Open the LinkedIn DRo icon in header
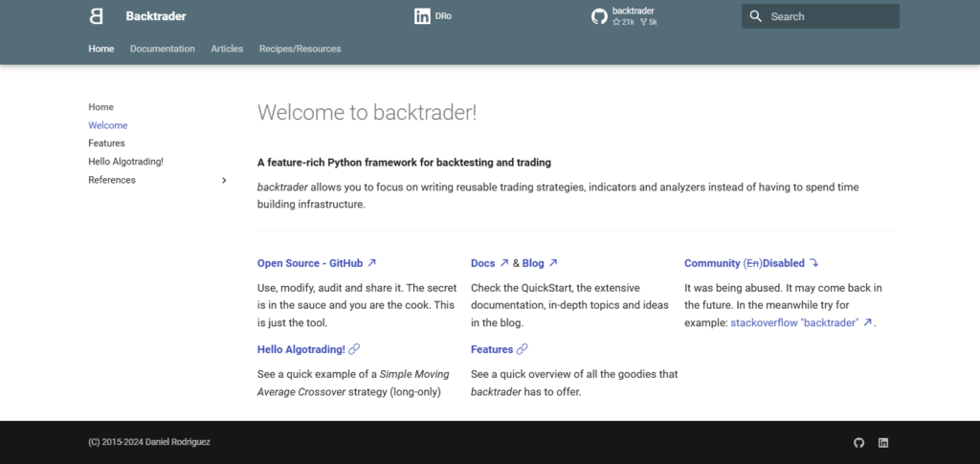 (422, 16)
